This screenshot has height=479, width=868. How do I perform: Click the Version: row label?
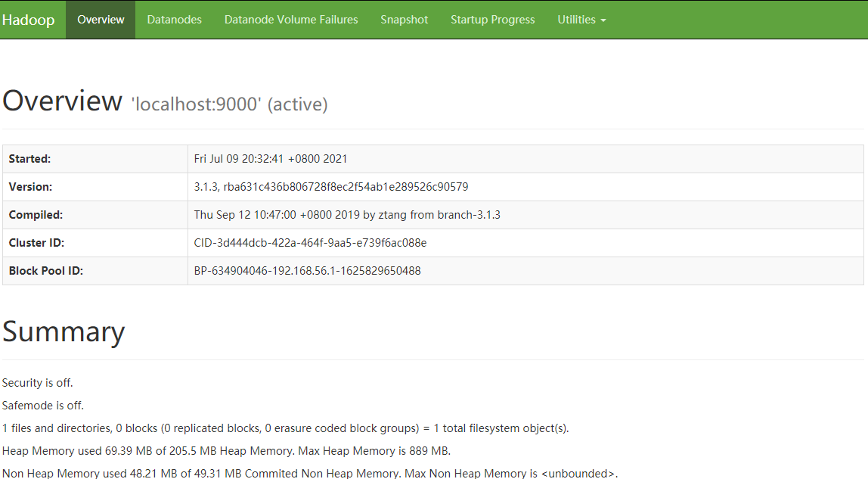coord(30,187)
